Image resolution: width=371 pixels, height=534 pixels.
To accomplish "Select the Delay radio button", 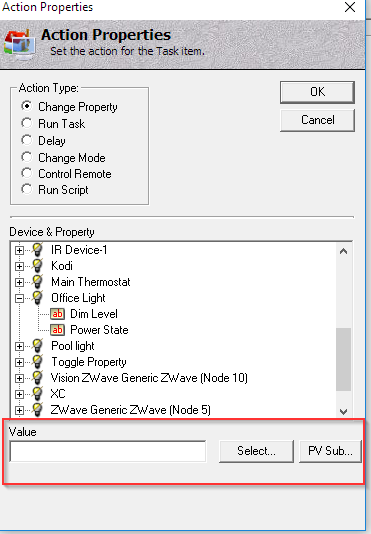I will (x=27, y=140).
